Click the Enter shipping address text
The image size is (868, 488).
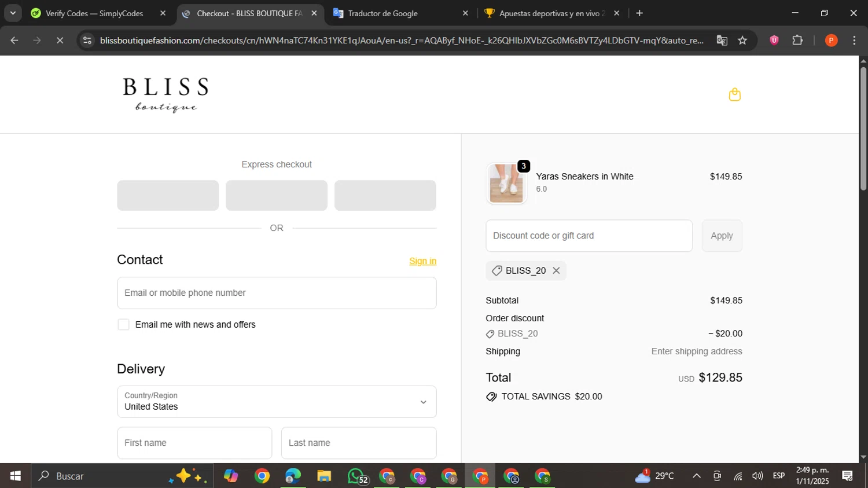pos(697,351)
